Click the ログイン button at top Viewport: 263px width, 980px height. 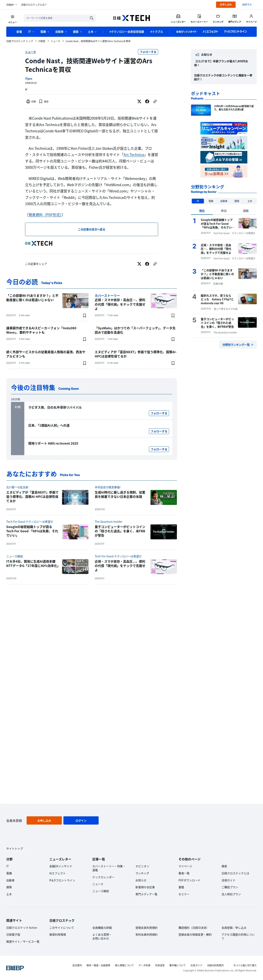tap(247, 5)
